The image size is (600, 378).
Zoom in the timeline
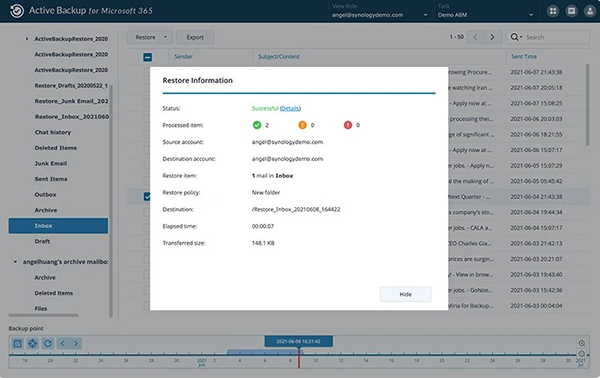pyautogui.click(x=582, y=343)
